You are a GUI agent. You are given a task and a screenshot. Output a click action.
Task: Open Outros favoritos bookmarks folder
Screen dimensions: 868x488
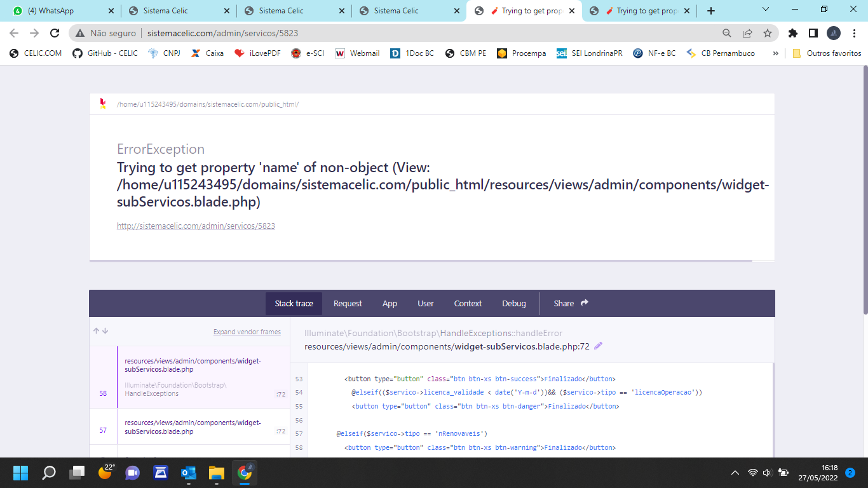[827, 53]
